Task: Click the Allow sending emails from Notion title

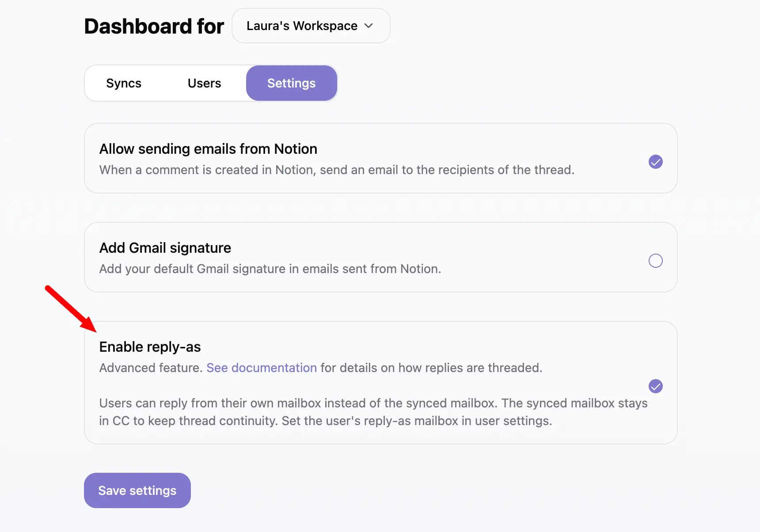Action: pyautogui.click(x=208, y=149)
